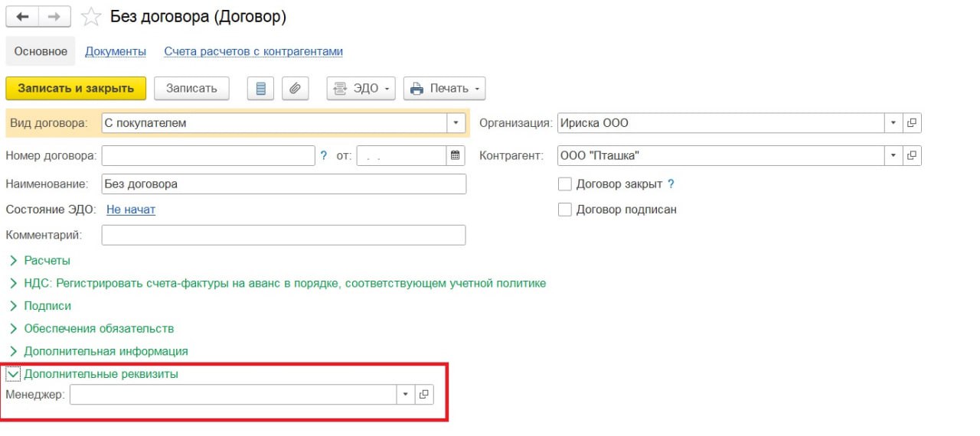The image size is (980, 436).
Task: Click the back navigation arrow
Action: pyautogui.click(x=22, y=17)
